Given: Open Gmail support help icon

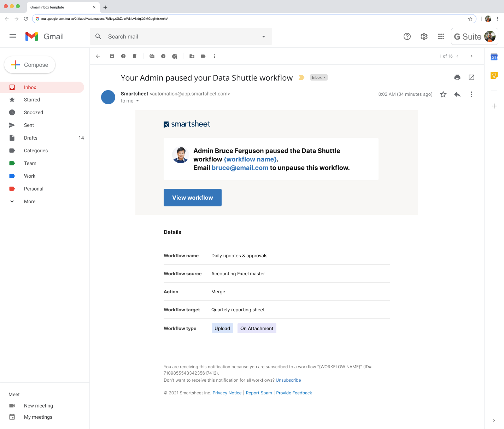Looking at the screenshot, I should pyautogui.click(x=407, y=36).
